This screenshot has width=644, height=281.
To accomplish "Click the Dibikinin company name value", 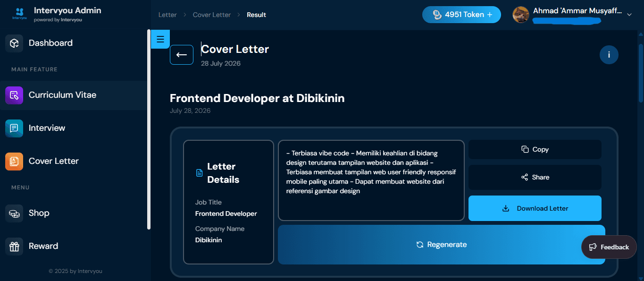I will coord(209,240).
